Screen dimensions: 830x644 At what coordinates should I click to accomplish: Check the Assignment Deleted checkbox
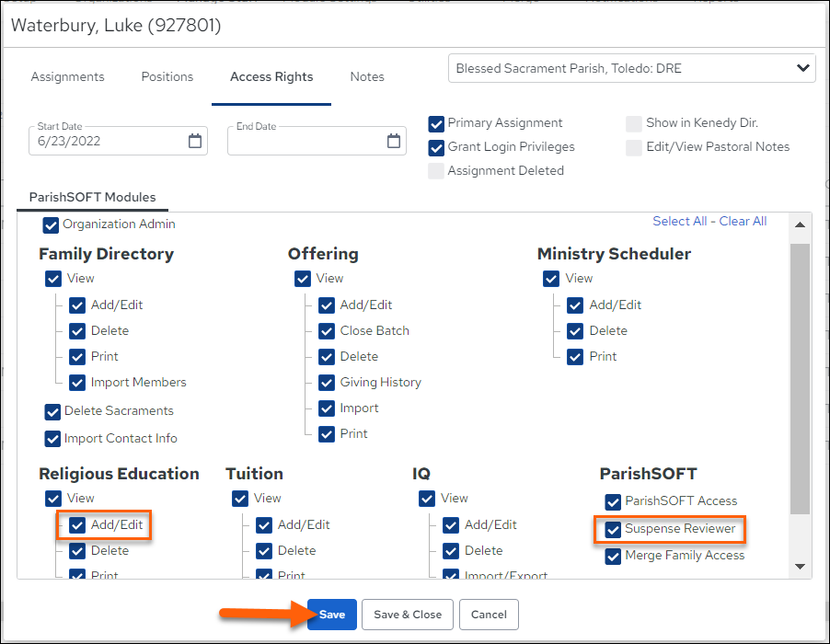pos(436,171)
